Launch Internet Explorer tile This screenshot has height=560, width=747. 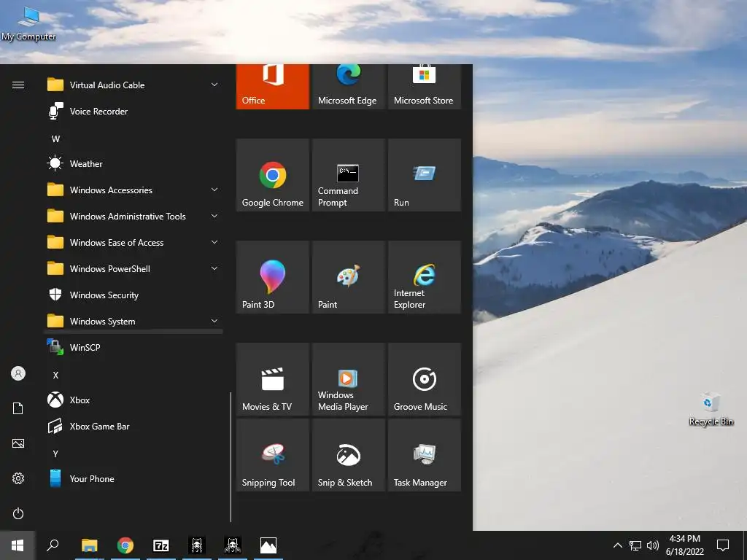(x=424, y=277)
